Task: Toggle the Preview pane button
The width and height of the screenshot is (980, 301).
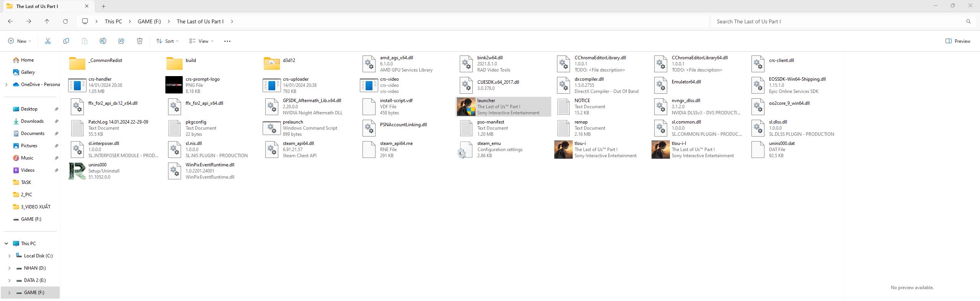Action: tap(958, 41)
